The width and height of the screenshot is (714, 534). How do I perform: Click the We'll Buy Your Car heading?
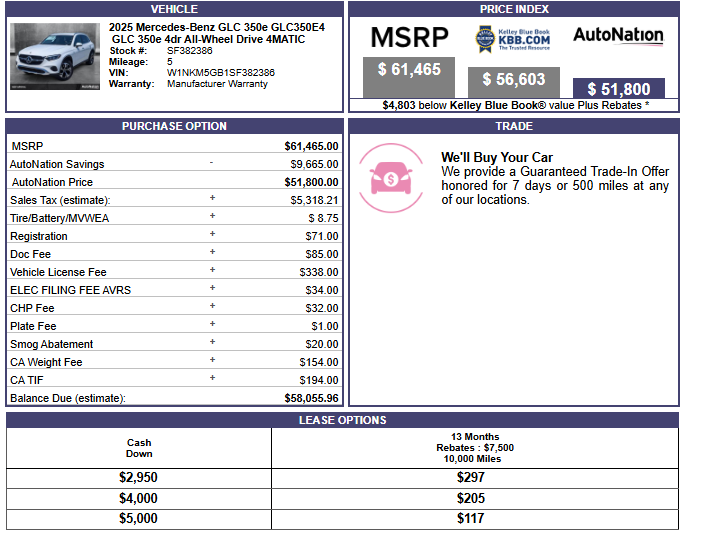497,158
